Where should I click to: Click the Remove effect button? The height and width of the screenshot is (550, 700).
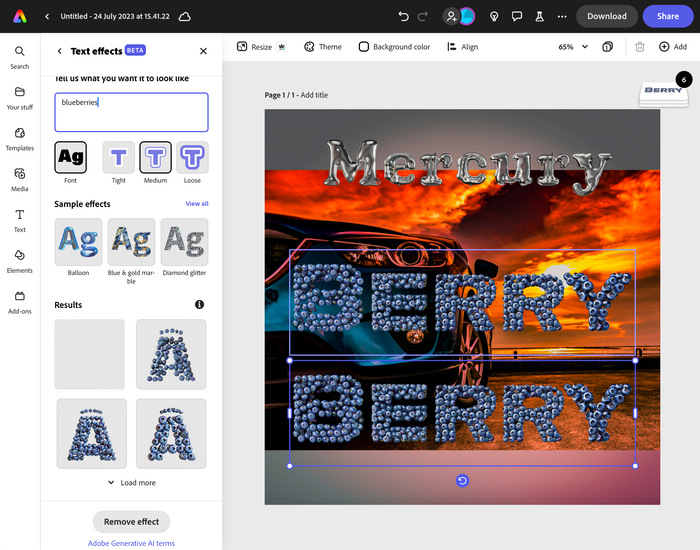click(131, 522)
